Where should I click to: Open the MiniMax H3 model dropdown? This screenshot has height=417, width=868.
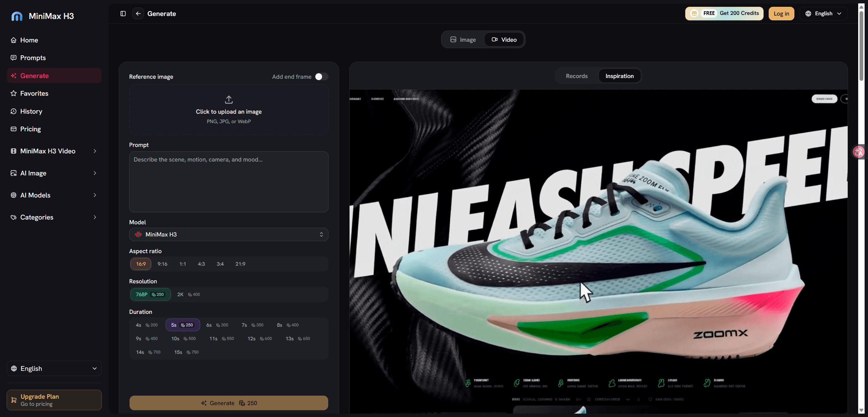229,234
